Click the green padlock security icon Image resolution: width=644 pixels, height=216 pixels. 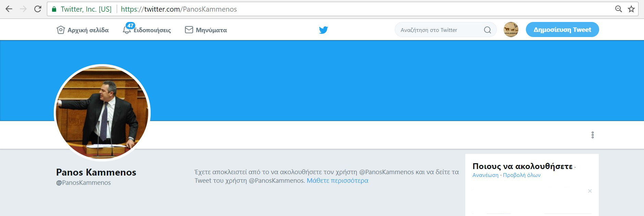pyautogui.click(x=54, y=9)
